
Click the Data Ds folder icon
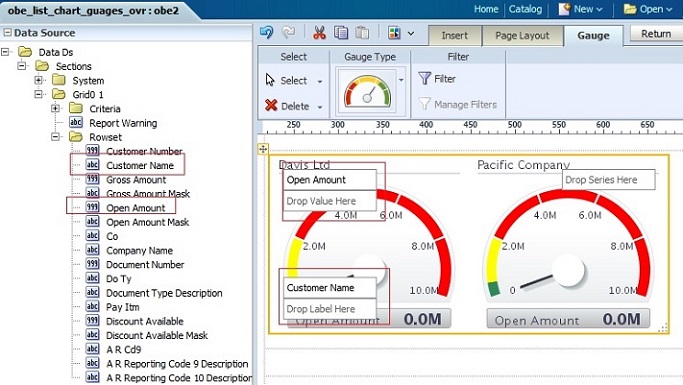tap(25, 52)
